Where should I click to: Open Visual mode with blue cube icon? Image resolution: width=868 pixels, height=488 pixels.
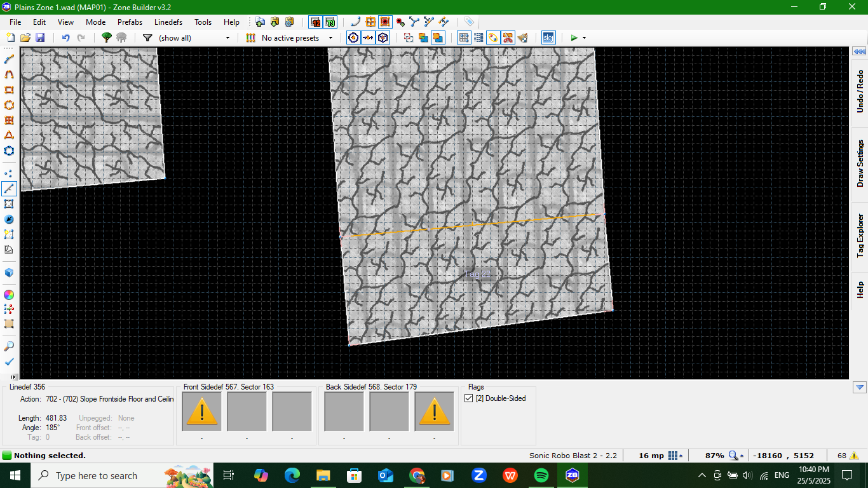pos(9,273)
